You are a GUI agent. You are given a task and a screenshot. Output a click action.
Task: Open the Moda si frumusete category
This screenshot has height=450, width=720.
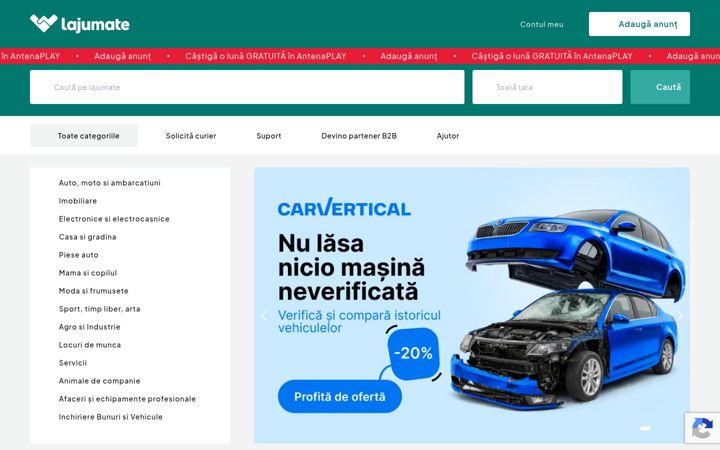tap(93, 291)
